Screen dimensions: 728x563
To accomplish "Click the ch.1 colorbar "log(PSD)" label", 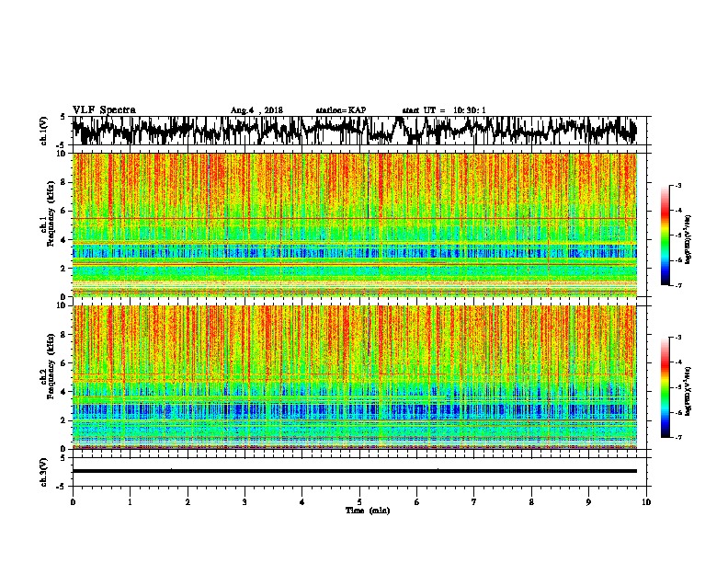I will pyautogui.click(x=688, y=239).
